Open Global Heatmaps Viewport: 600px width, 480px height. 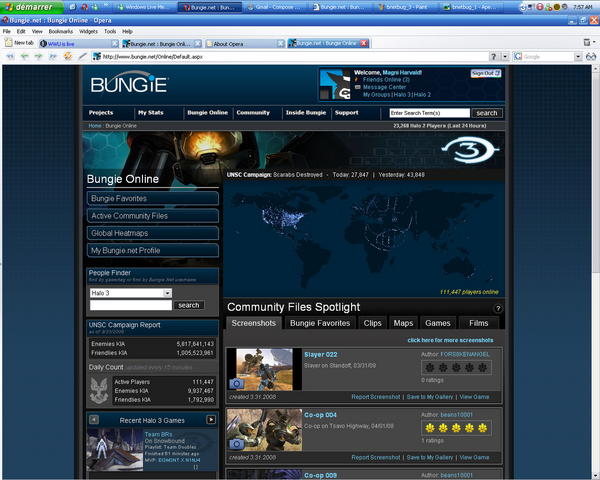153,233
